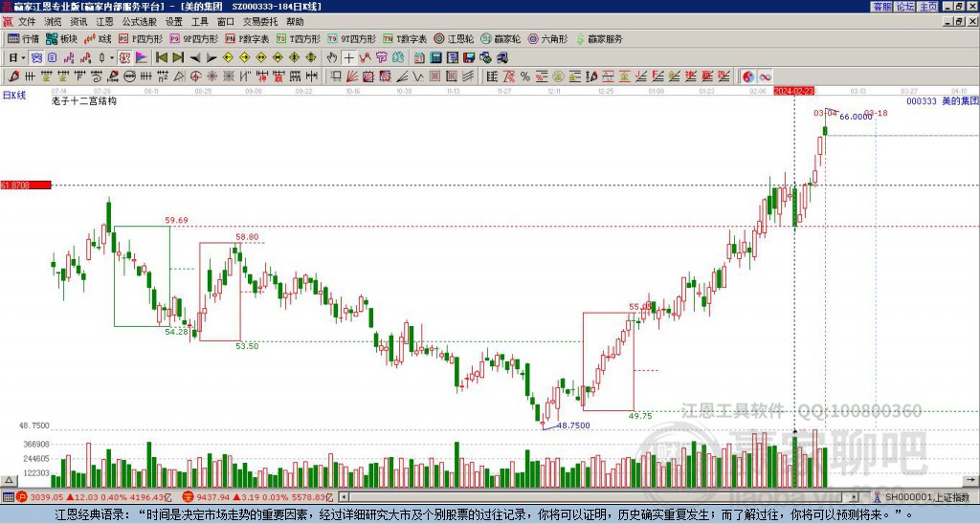Select the Gann fan lines tool
The image size is (980, 524).
352,76
